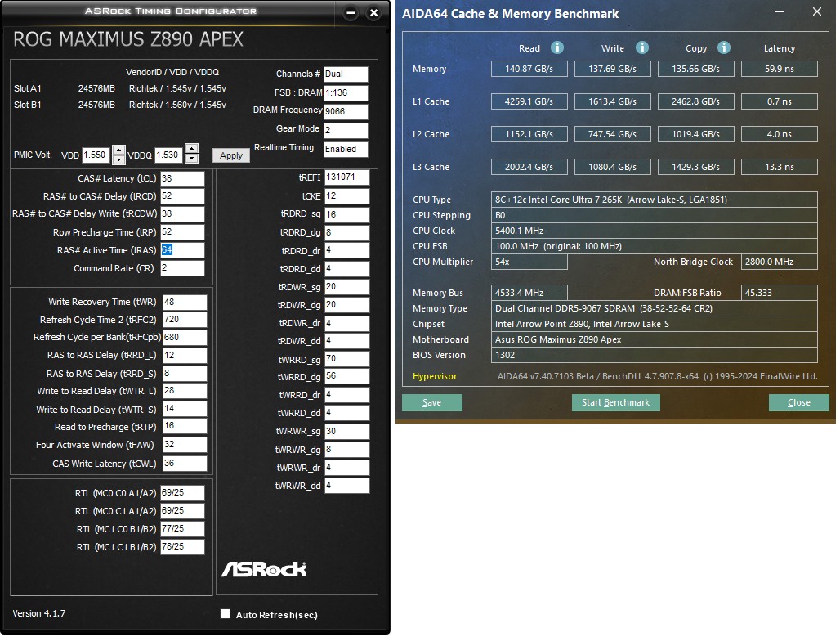Click the Memory Write value 137.69 GB/s

(612, 69)
